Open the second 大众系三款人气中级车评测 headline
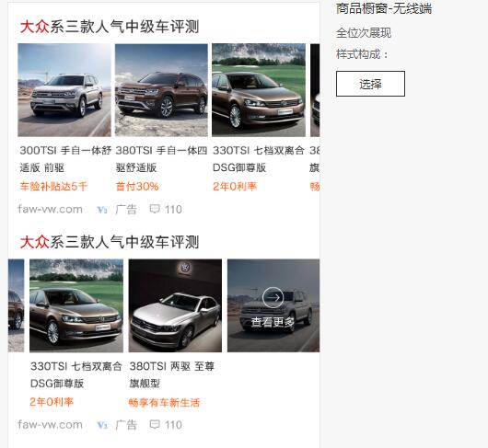488x448 pixels. tap(110, 242)
